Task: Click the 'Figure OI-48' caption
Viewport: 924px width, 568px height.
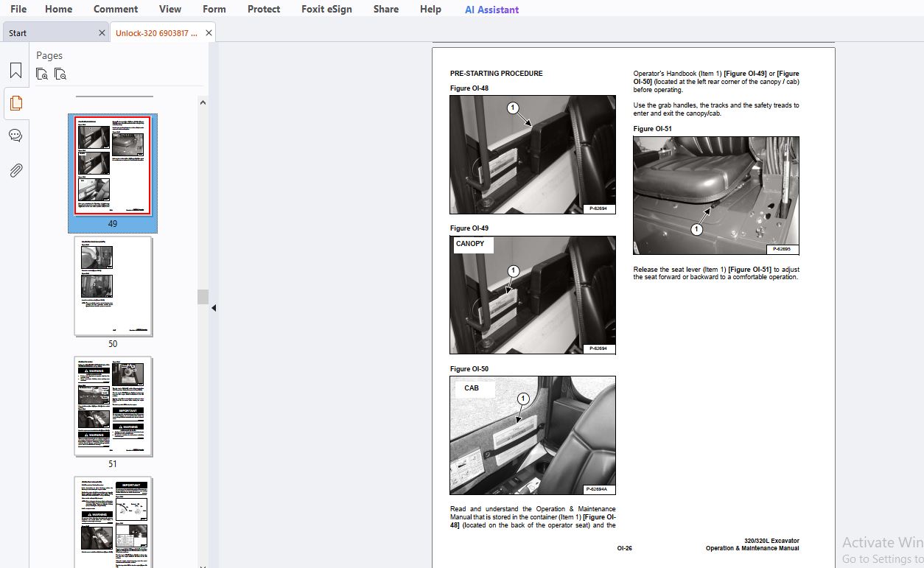Action: 469,88
